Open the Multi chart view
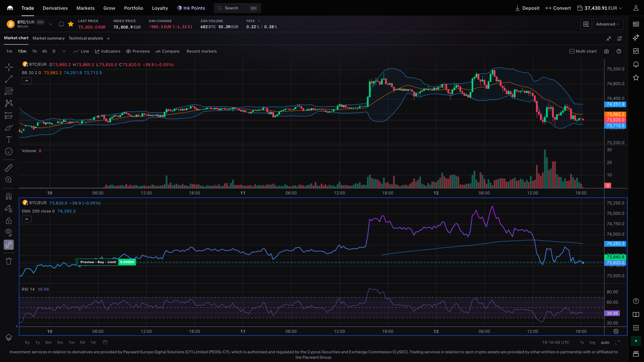 coord(583,51)
